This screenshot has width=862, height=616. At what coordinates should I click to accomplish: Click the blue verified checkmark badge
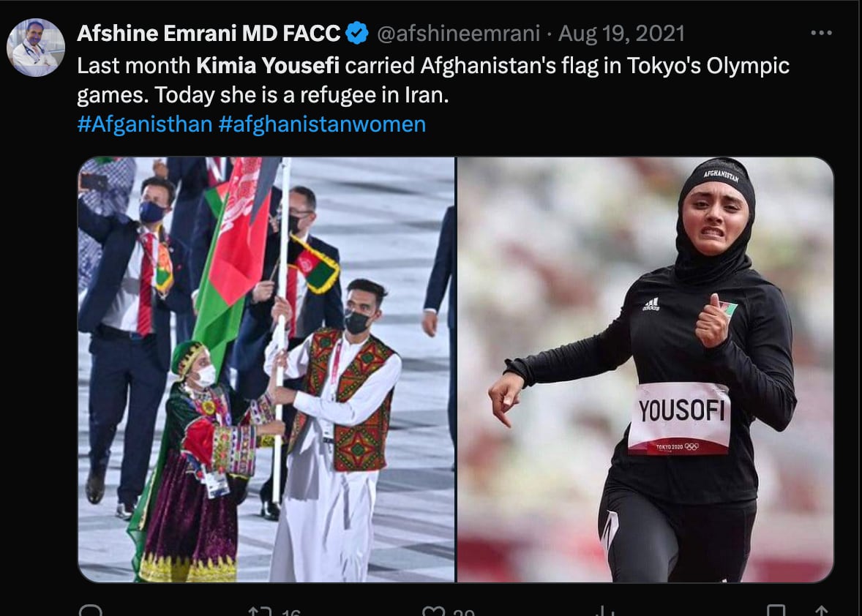pos(357,34)
